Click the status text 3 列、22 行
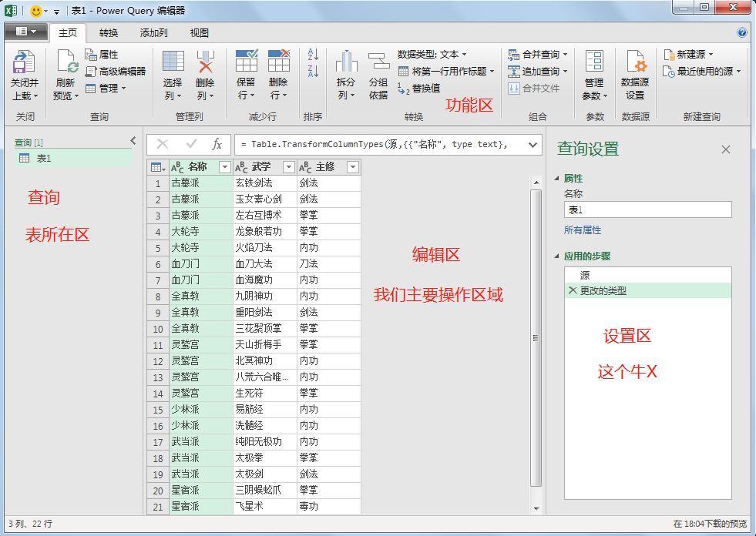Viewport: 756px width, 536px height. click(x=30, y=524)
